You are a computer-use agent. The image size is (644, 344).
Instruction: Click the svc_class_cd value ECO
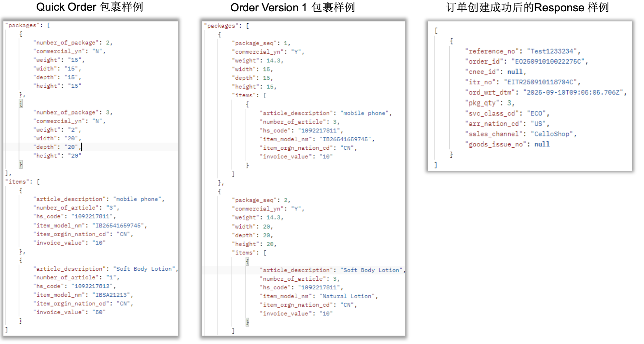tap(536, 113)
